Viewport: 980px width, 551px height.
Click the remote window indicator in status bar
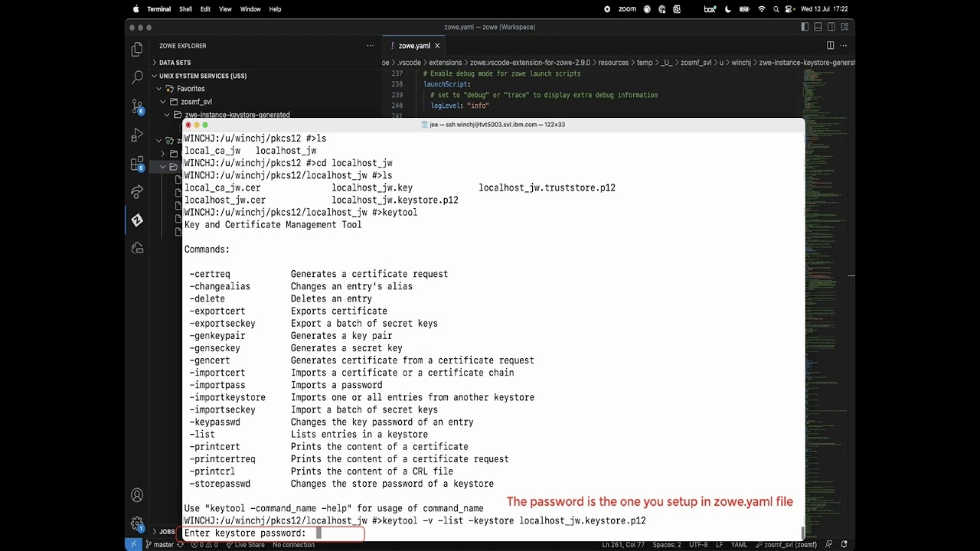[x=133, y=545]
